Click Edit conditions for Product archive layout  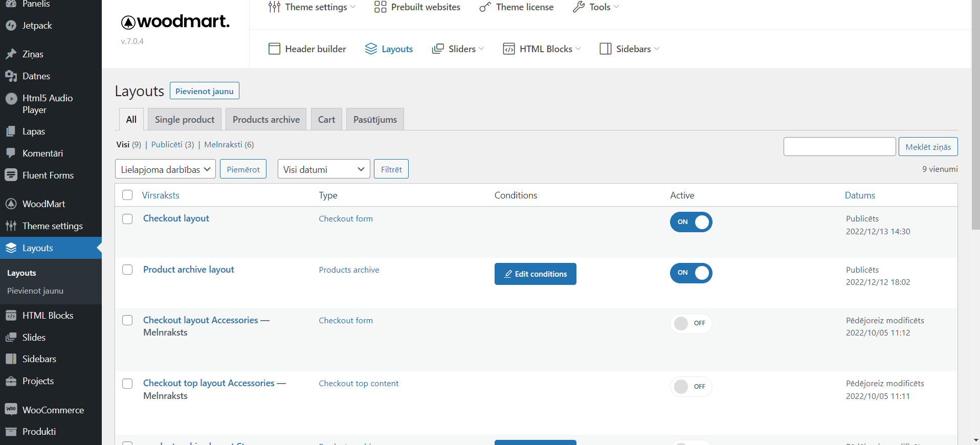(536, 274)
